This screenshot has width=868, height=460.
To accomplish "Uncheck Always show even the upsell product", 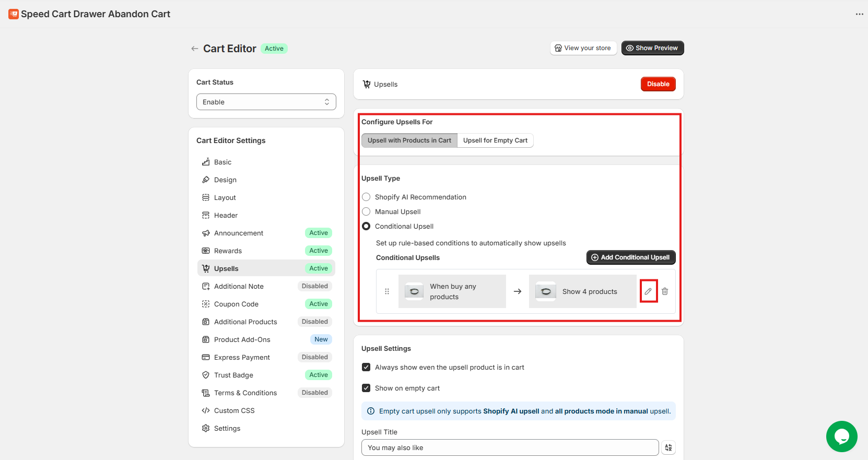I will pos(366,367).
